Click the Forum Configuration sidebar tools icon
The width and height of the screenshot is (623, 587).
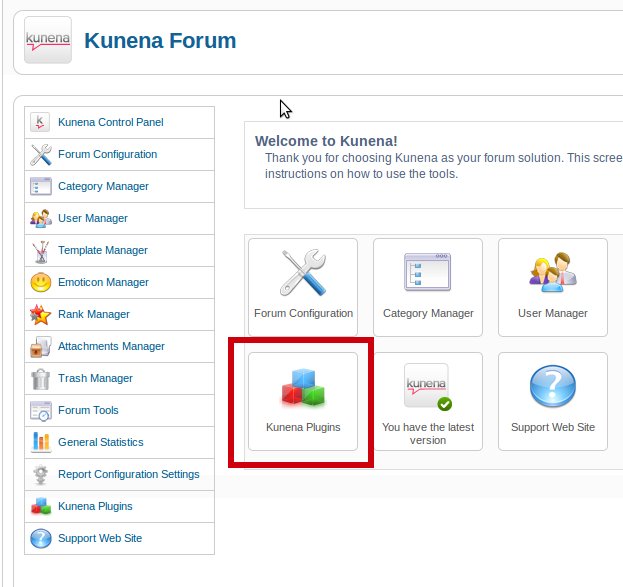click(x=41, y=155)
